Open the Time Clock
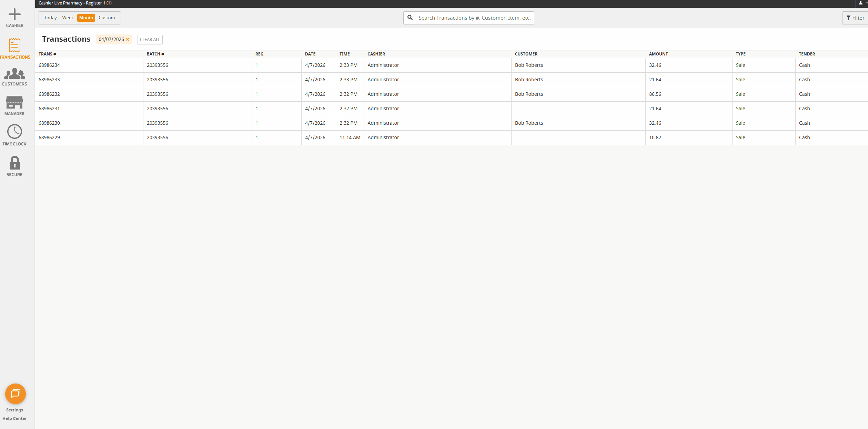868x429 pixels. [14, 132]
